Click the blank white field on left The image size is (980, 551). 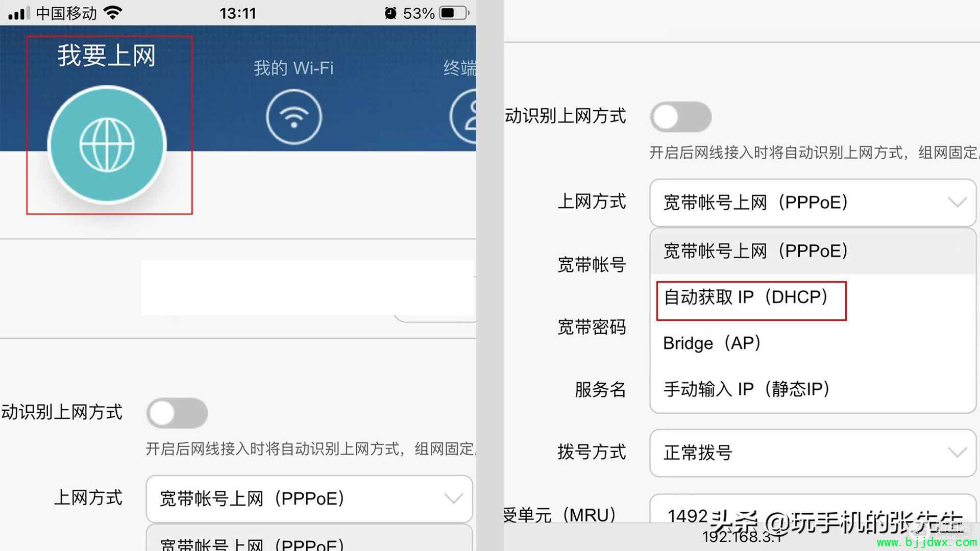[x=308, y=288]
